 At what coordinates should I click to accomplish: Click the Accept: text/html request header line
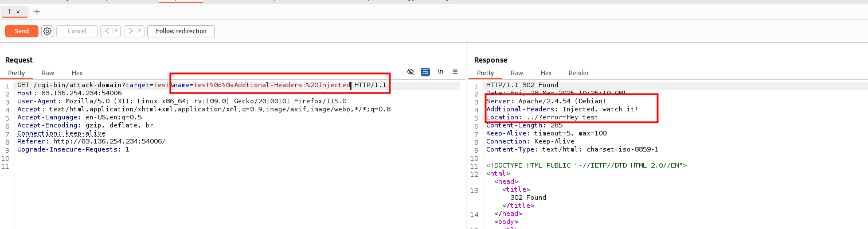point(204,109)
